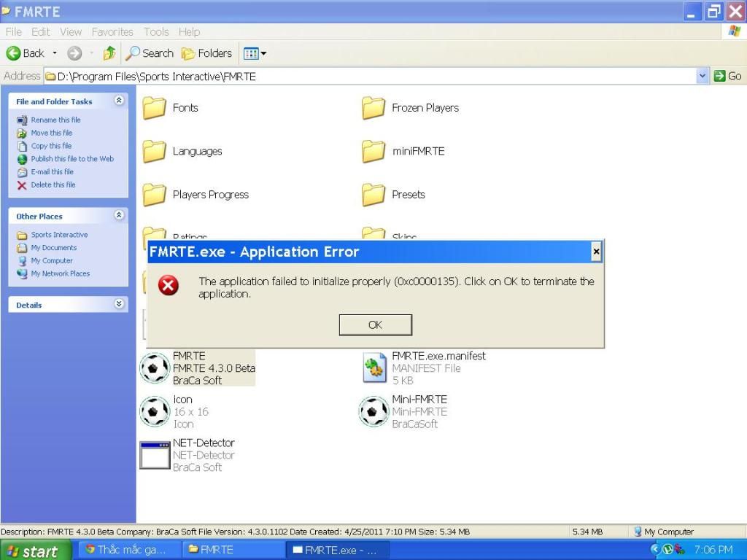This screenshot has height=560, width=747.
Task: Click My Computer in status bar
Action: click(x=662, y=532)
